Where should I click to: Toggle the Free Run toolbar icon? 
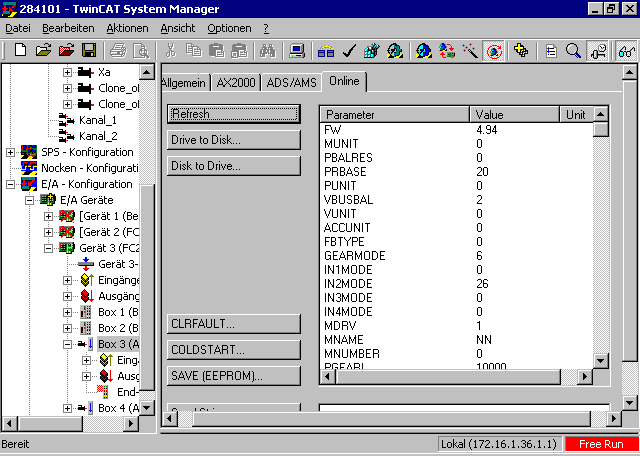494,51
